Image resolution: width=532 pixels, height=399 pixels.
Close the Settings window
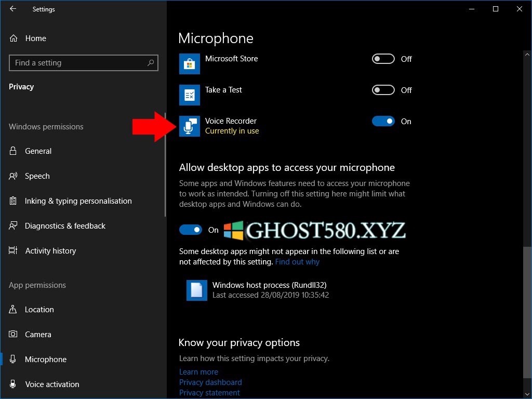(520, 9)
